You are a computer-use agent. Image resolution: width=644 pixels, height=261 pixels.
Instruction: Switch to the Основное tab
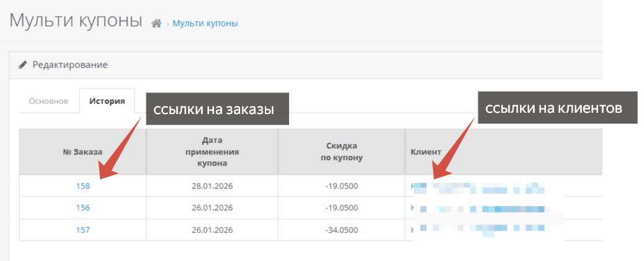click(48, 101)
